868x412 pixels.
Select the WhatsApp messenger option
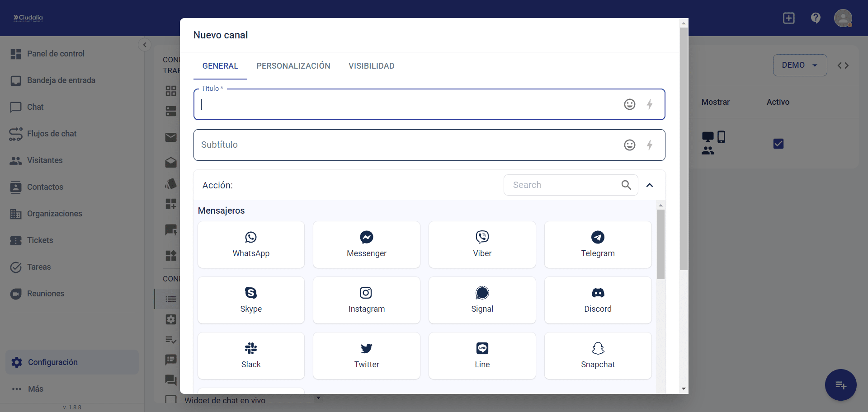pyautogui.click(x=251, y=244)
